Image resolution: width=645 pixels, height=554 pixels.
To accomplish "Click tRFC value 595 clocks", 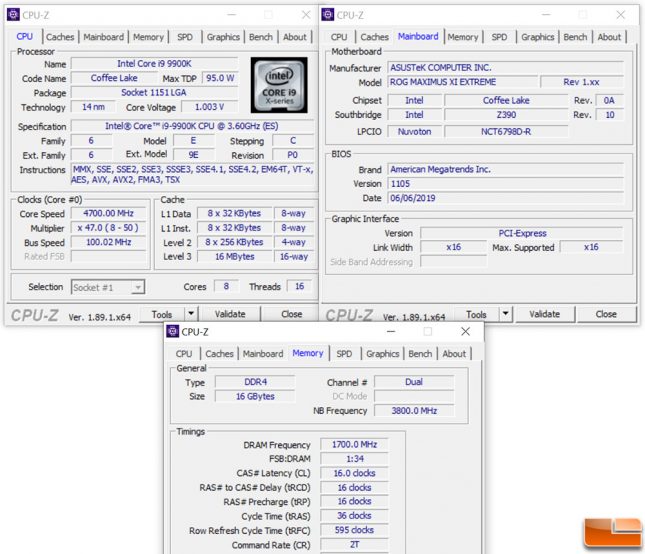I will [354, 530].
